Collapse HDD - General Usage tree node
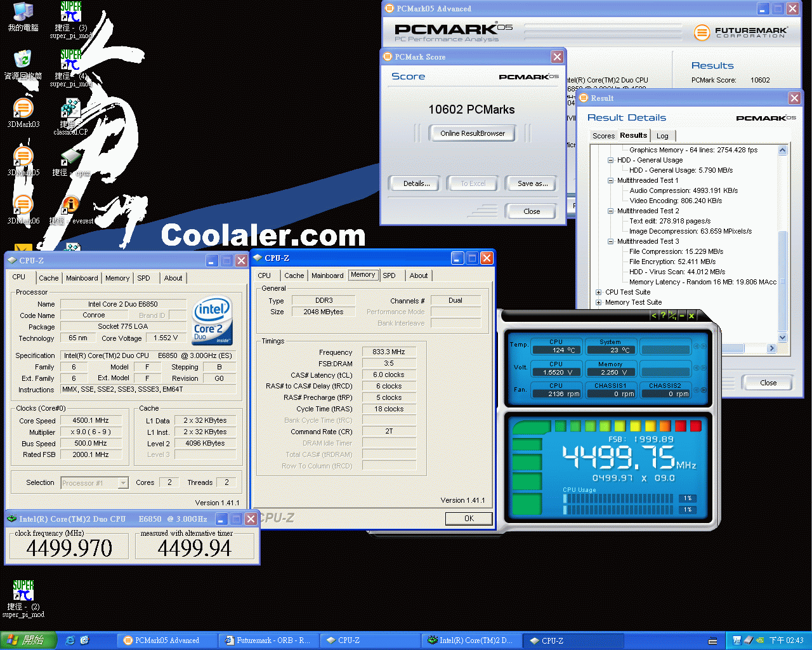 pyautogui.click(x=610, y=160)
